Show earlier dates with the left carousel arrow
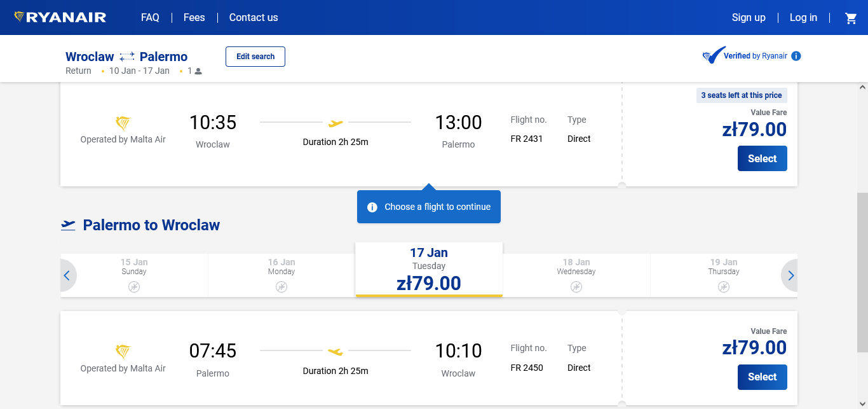 tap(67, 275)
